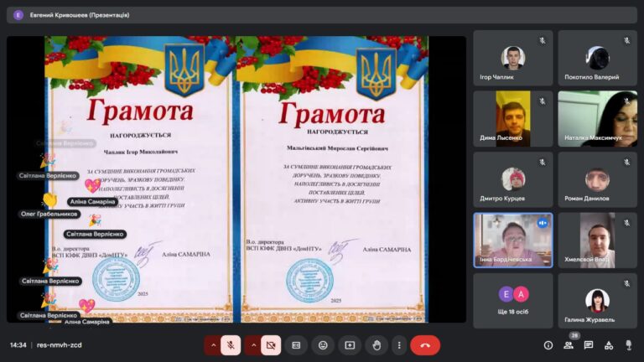Click the purple E avatar in the 18 others tile
This screenshot has width=644, height=362.
tap(506, 294)
